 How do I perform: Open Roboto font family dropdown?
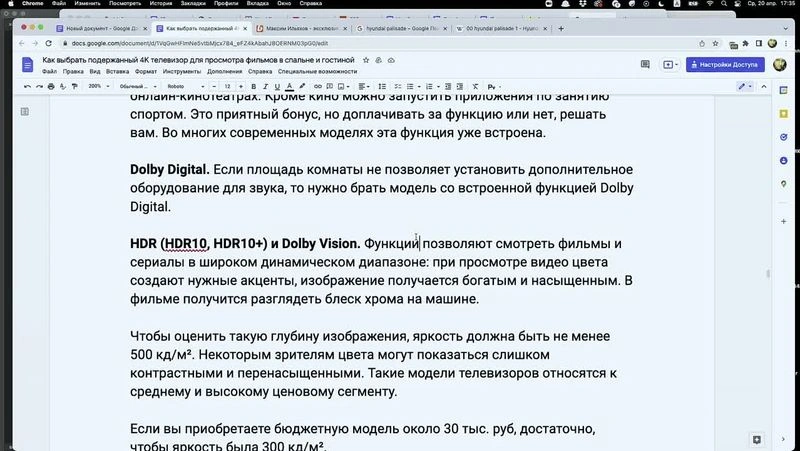(186, 87)
